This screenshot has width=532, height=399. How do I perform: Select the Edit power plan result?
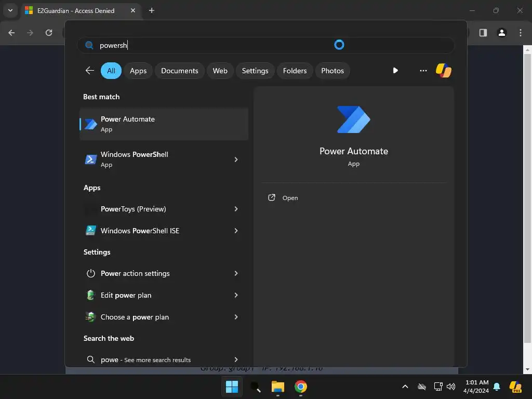(164, 295)
